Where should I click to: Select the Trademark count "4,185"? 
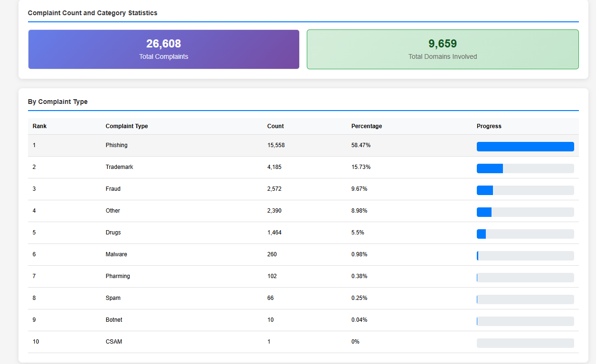(x=274, y=167)
